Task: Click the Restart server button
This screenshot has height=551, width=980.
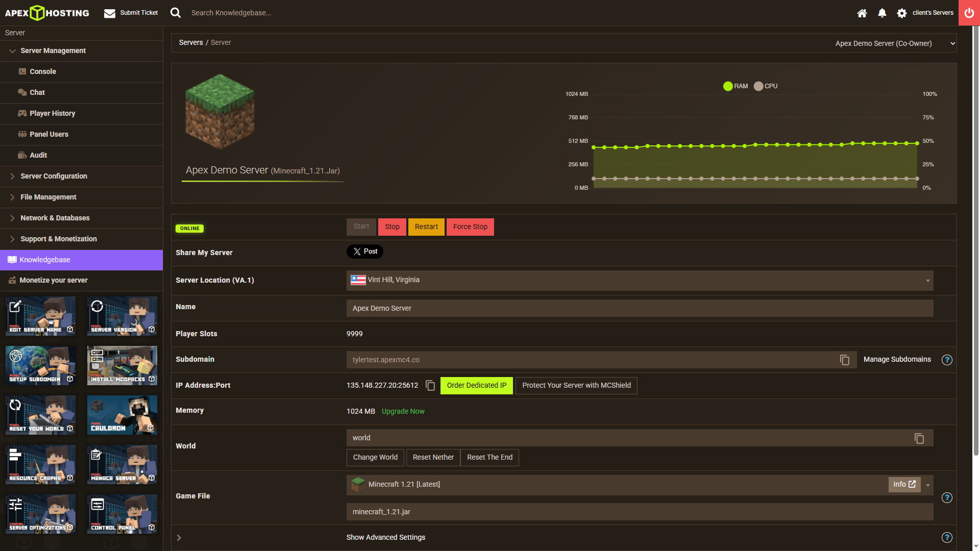Action: (x=426, y=227)
